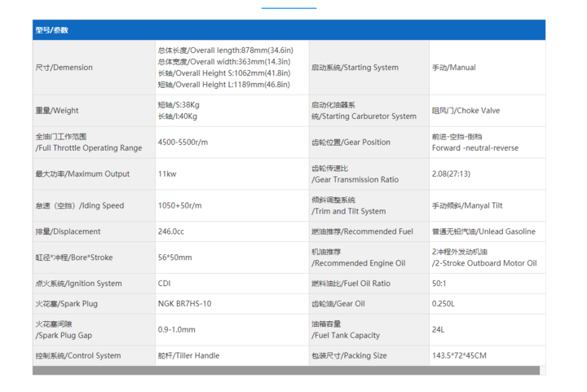Click the 246.0cc displacement value
Screen dimensions: 587x392
(171, 231)
